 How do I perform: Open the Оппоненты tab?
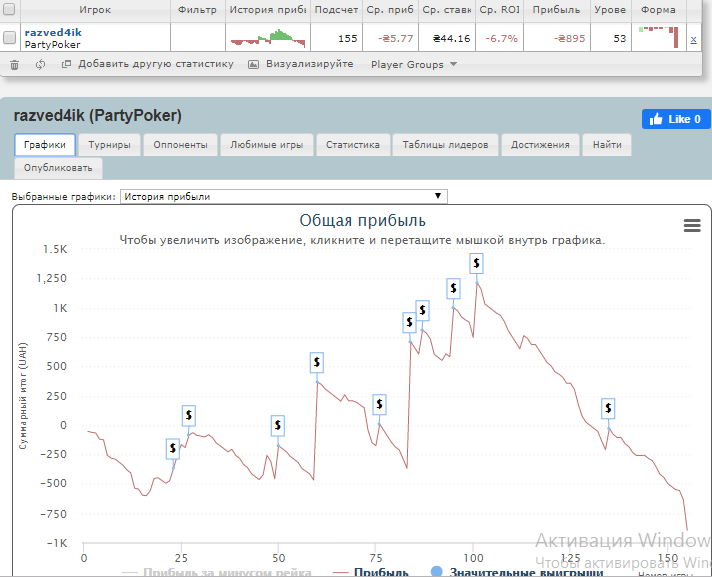180,145
